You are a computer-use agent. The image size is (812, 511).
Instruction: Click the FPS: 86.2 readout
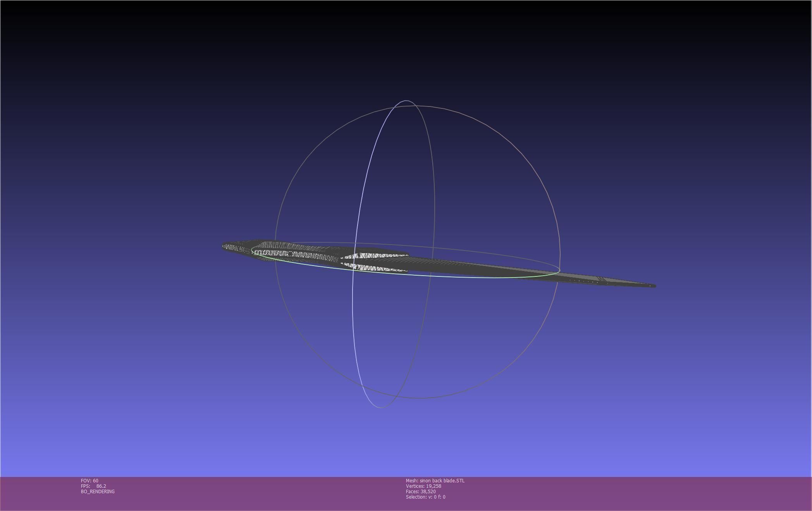93,486
